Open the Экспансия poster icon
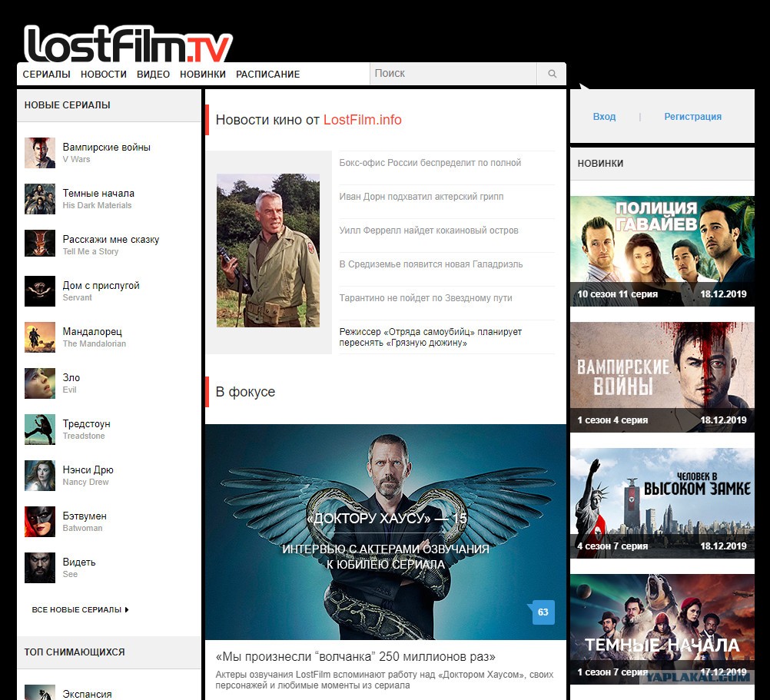770x700 pixels. [x=40, y=692]
